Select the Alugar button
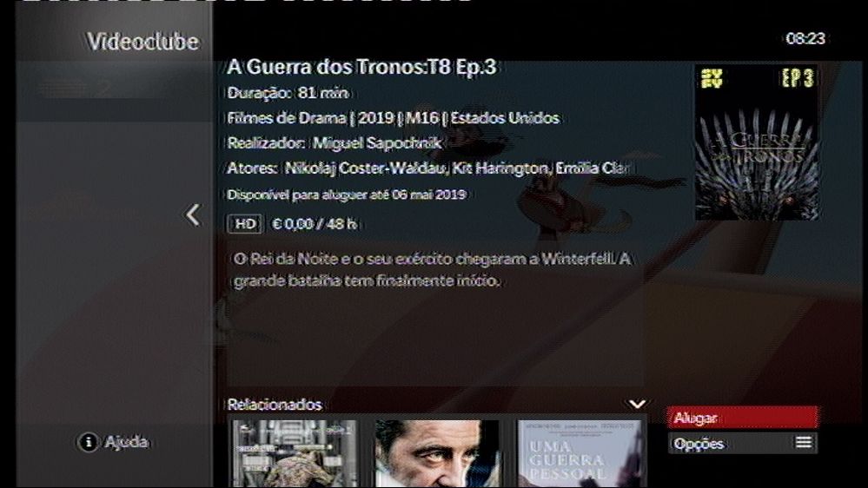Image resolution: width=868 pixels, height=488 pixels. [742, 418]
